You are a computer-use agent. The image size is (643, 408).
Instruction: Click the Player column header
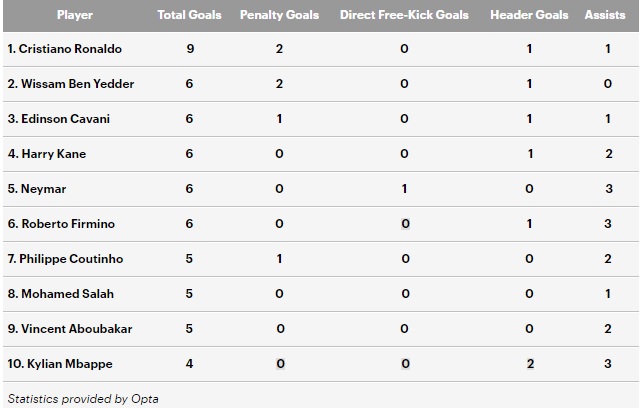coord(75,15)
